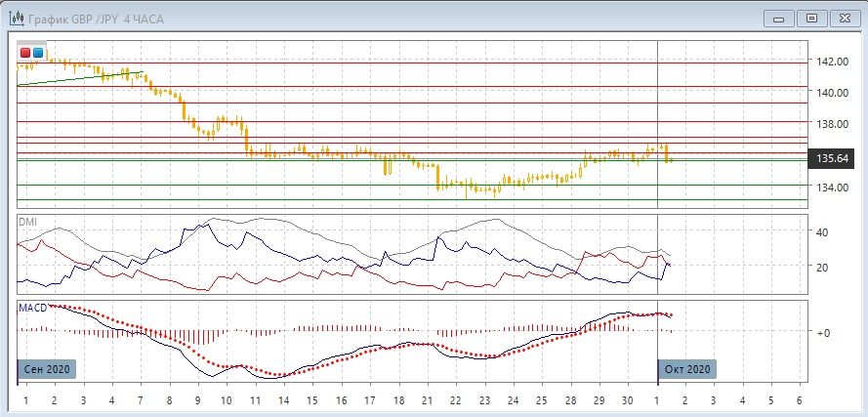
Task: Click the 135.64 current price label
Action: (830, 157)
